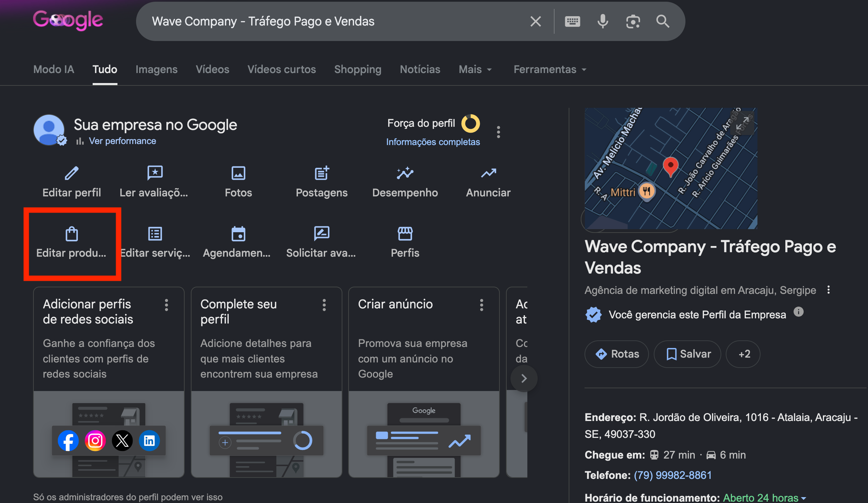The image size is (868, 503).
Task: Submit search with magnifier icon
Action: click(662, 21)
